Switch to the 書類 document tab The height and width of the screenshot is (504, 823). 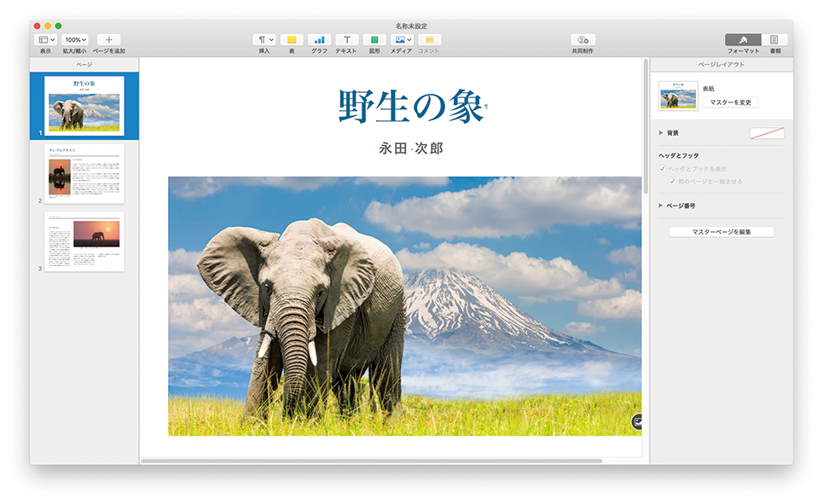point(774,40)
